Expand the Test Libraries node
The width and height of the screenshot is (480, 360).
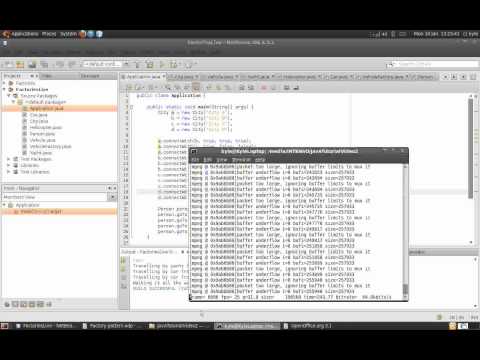(x=9, y=172)
